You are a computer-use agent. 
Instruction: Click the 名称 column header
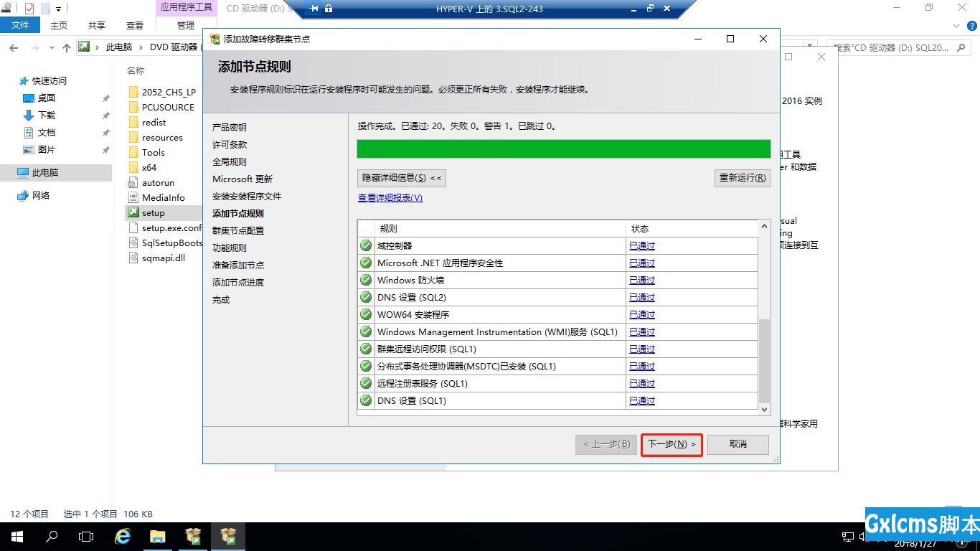pos(136,70)
